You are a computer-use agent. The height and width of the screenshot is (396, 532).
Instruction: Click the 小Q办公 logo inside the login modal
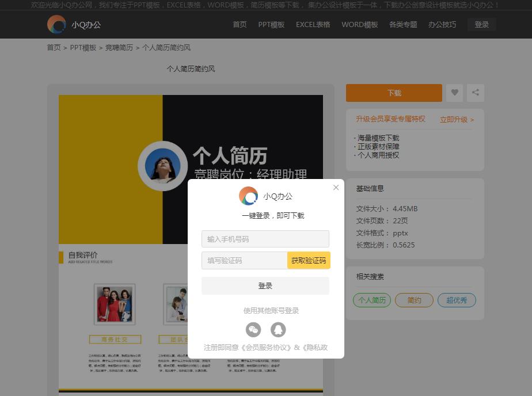265,196
